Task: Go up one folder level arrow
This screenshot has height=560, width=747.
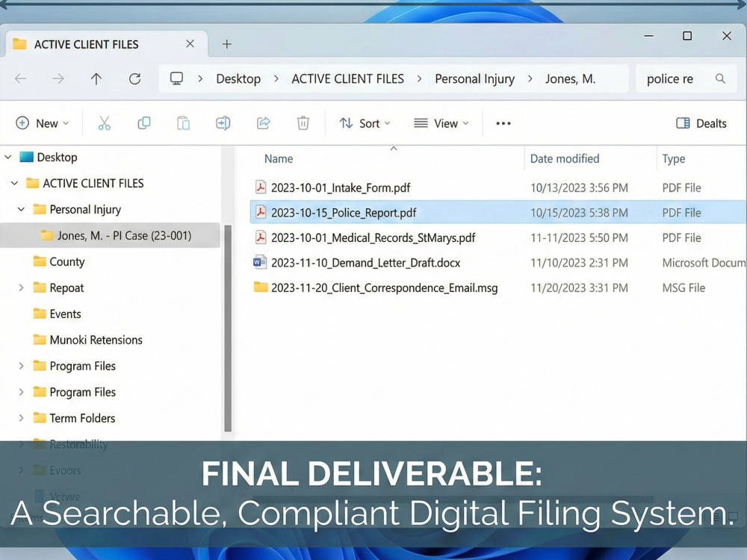Action: (96, 78)
